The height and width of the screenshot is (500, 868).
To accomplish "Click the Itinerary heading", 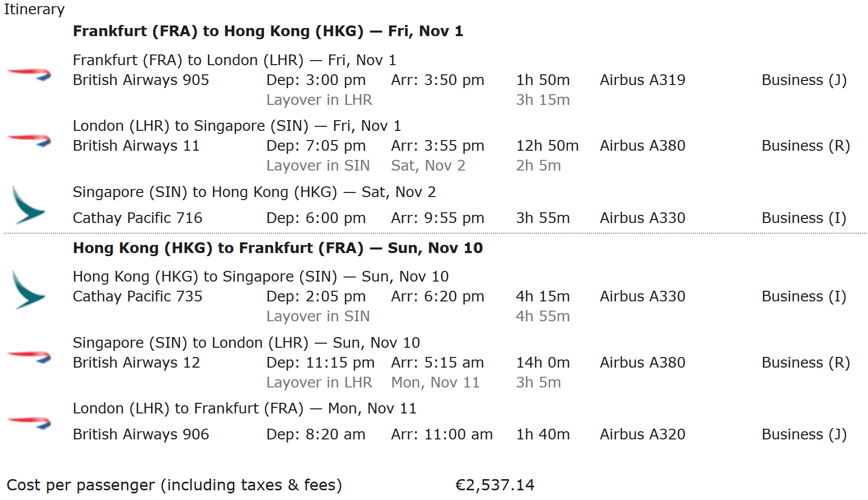I will (34, 10).
